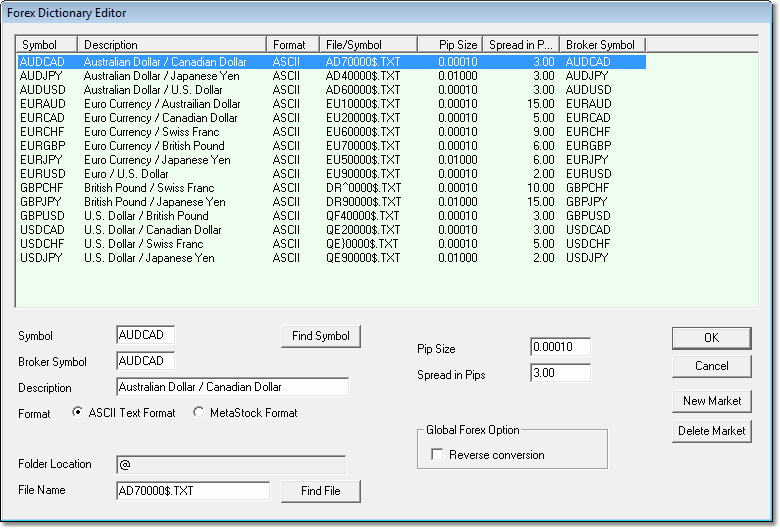Sort by Pip Size column header
The height and width of the screenshot is (529, 780).
click(x=450, y=45)
